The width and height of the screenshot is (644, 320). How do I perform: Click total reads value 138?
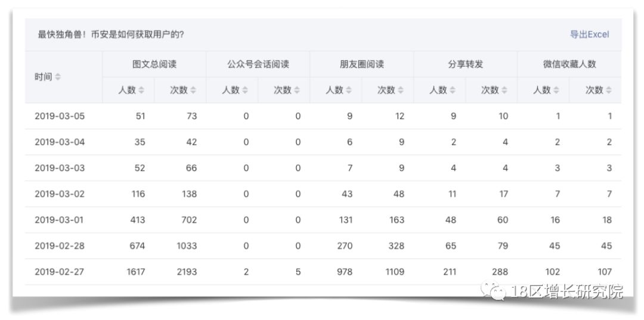[190, 194]
